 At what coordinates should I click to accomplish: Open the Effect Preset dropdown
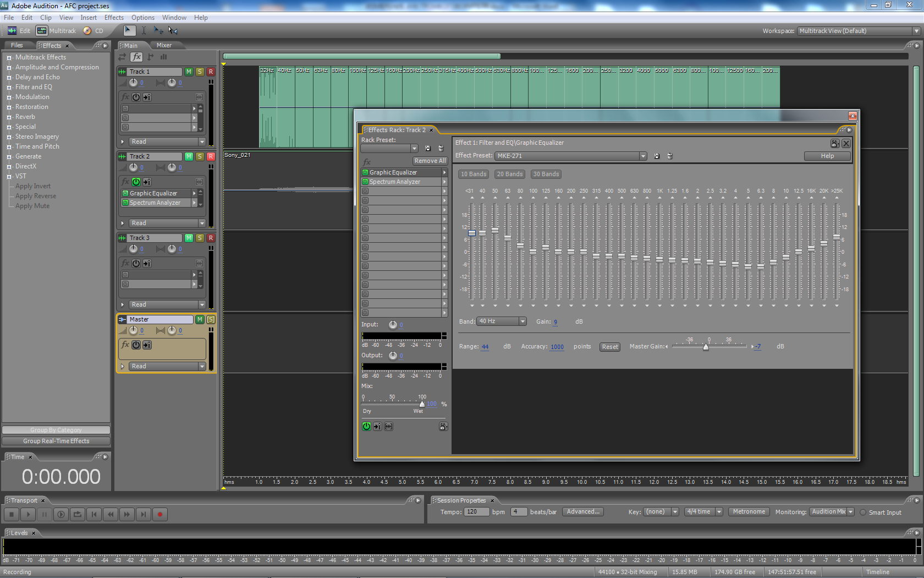pyautogui.click(x=643, y=156)
